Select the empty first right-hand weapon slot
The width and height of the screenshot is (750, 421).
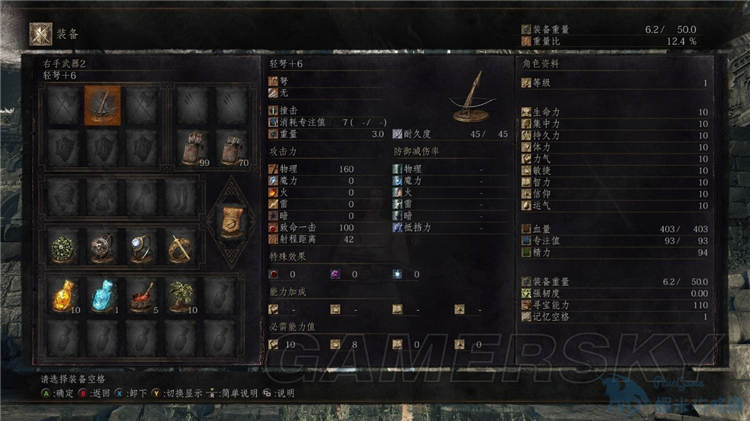tap(64, 106)
